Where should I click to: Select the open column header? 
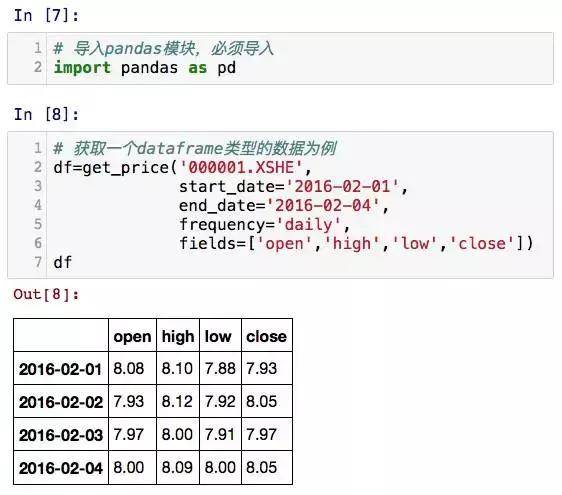click(x=132, y=335)
